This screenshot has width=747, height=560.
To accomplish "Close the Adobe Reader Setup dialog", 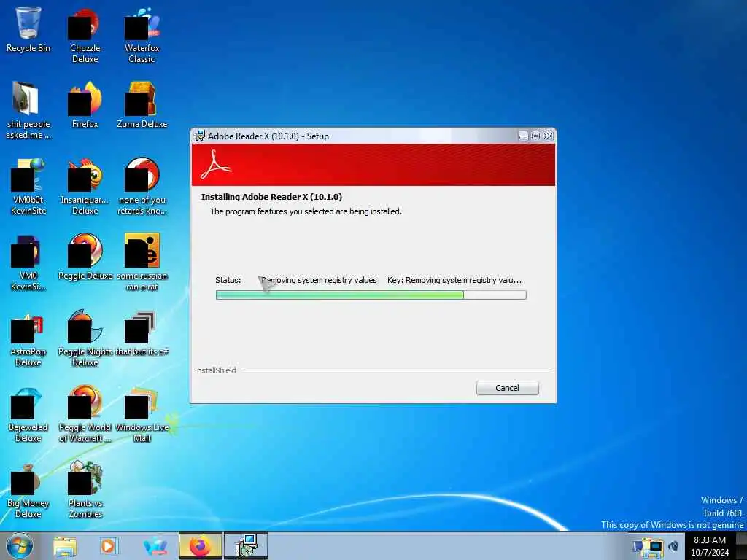I will 549,136.
